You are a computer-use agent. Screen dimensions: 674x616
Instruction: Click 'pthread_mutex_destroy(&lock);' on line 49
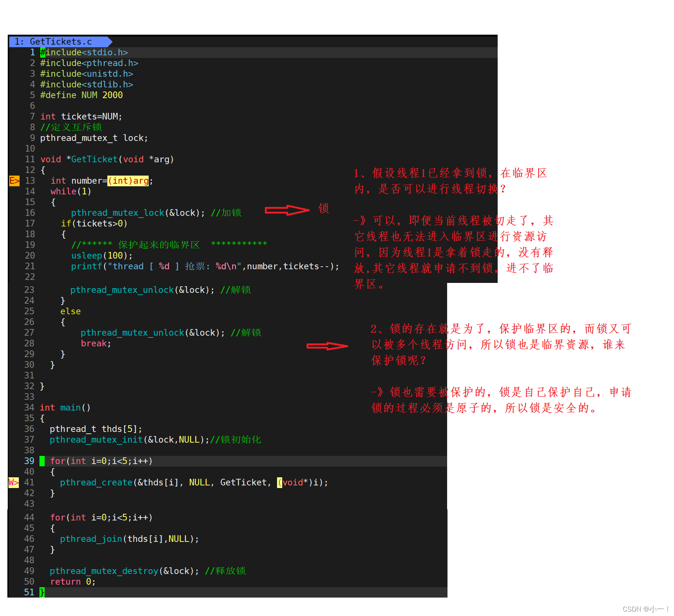(124, 571)
